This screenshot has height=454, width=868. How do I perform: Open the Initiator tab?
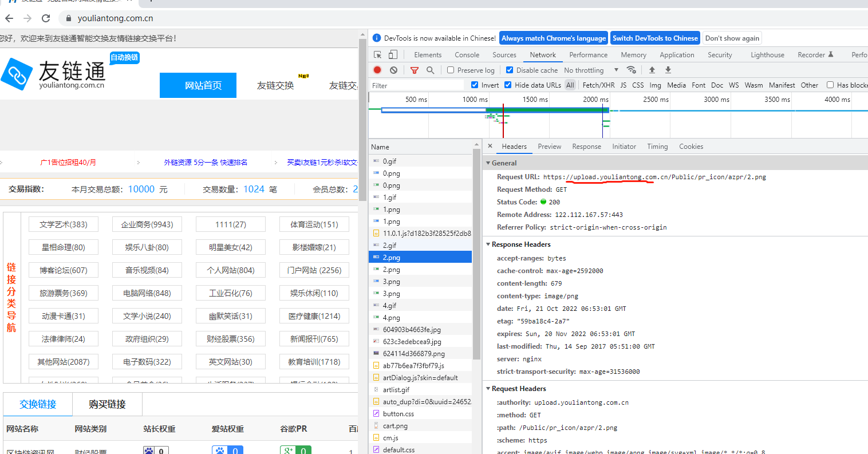[624, 147]
